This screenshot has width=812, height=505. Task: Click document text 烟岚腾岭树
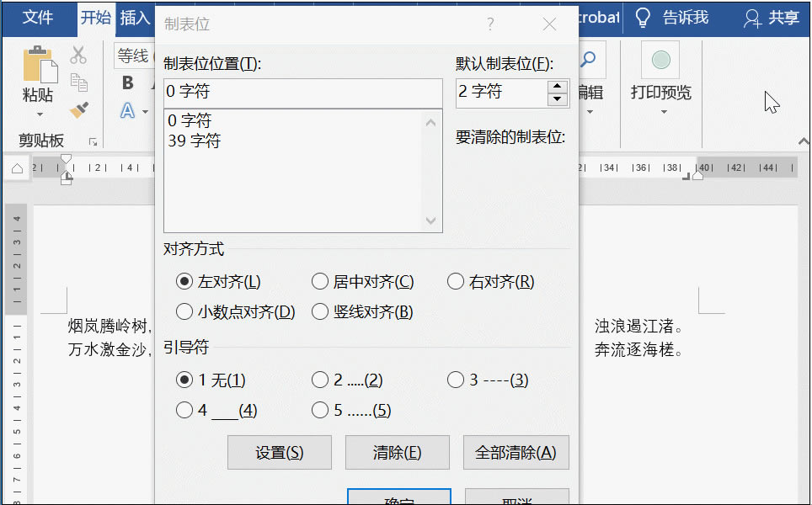pyautogui.click(x=108, y=326)
